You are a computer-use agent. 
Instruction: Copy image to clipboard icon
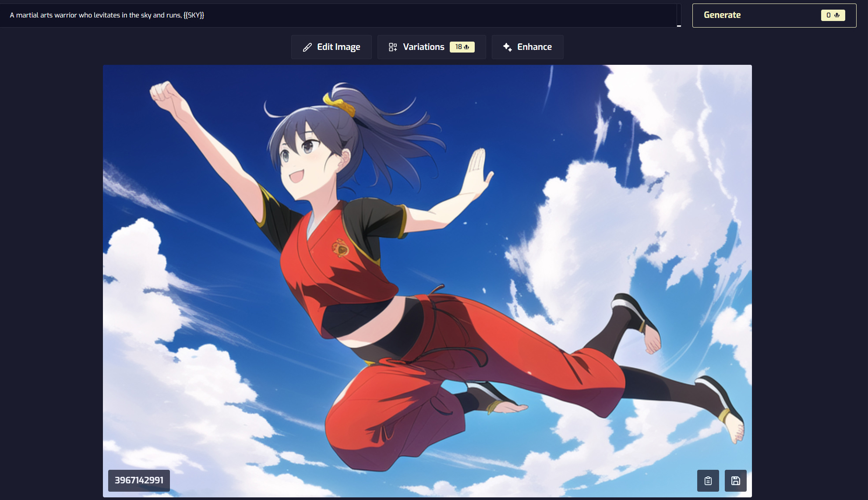[x=708, y=481]
